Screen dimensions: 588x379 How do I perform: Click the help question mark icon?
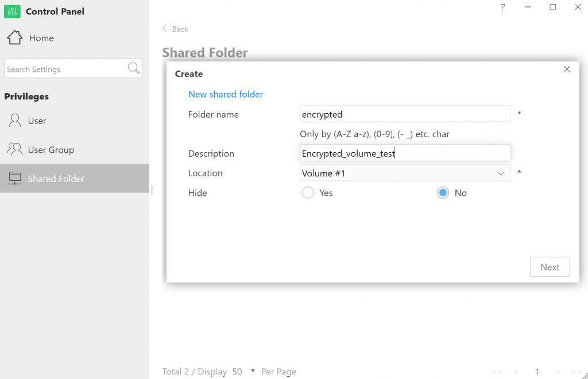[x=503, y=7]
